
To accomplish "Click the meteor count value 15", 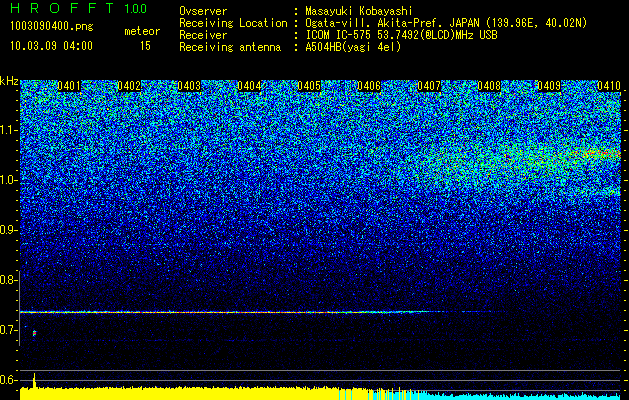I will coord(145,46).
